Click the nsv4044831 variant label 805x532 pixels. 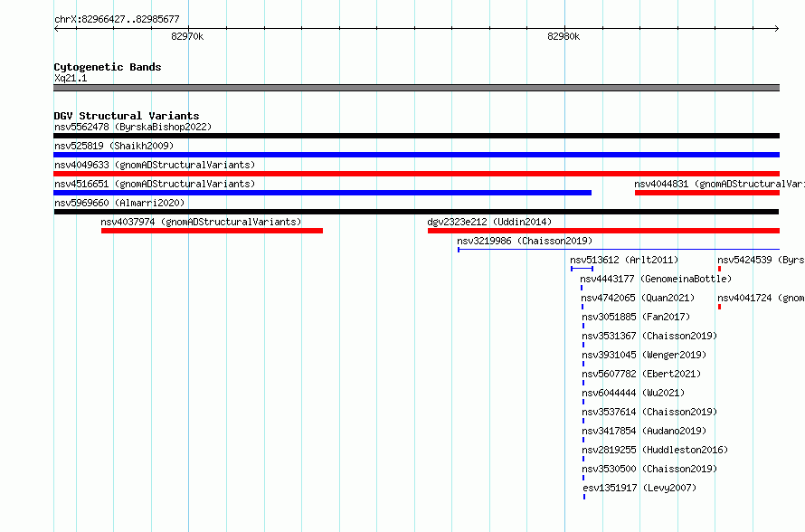pos(719,184)
